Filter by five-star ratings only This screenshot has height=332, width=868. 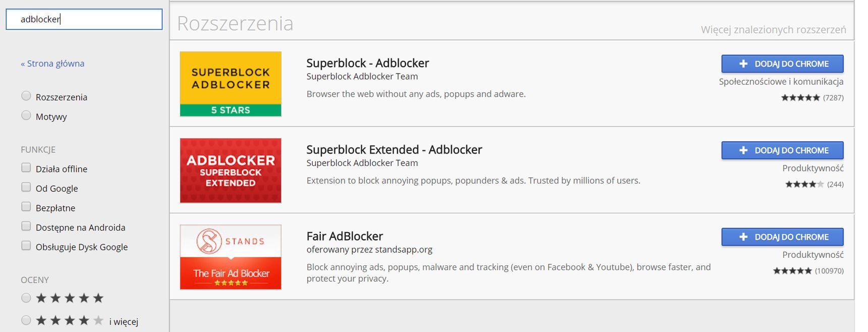pyautogui.click(x=26, y=298)
